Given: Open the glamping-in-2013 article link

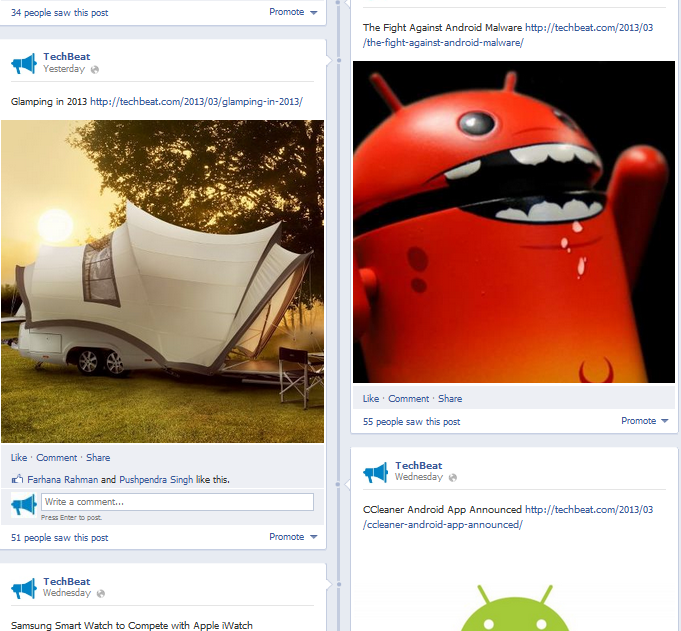Looking at the screenshot, I should 196,102.
